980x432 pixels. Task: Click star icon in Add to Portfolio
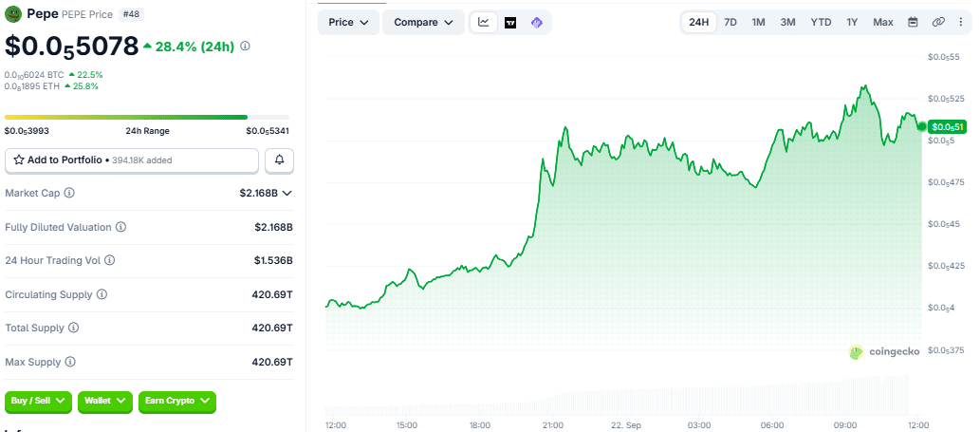point(19,160)
